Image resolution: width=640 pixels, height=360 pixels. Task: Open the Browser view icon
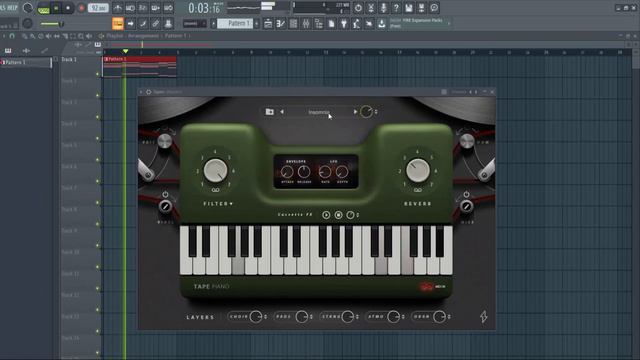coord(319,24)
